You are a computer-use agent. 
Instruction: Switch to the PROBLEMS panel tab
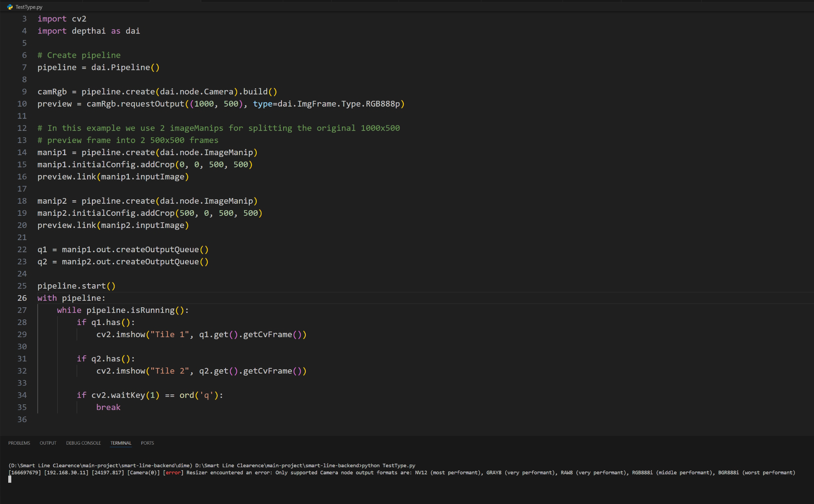(x=19, y=443)
